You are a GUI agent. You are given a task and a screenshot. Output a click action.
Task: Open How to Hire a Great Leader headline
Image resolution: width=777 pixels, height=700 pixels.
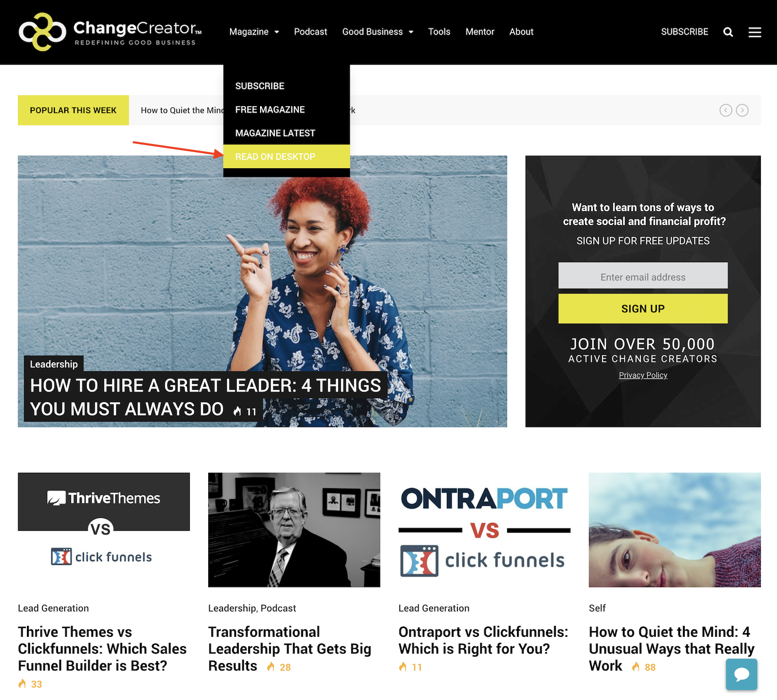tap(206, 397)
